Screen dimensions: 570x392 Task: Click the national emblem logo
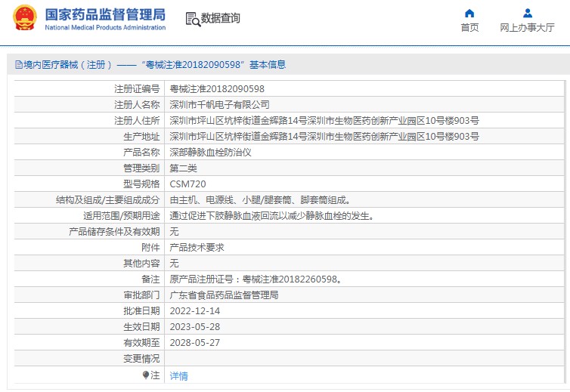(25, 17)
